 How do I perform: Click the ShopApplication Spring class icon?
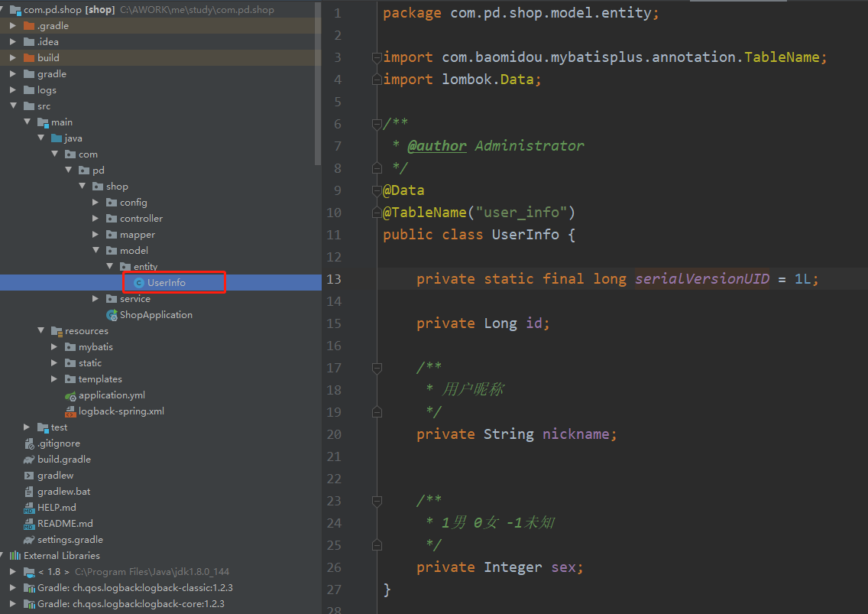[112, 315]
